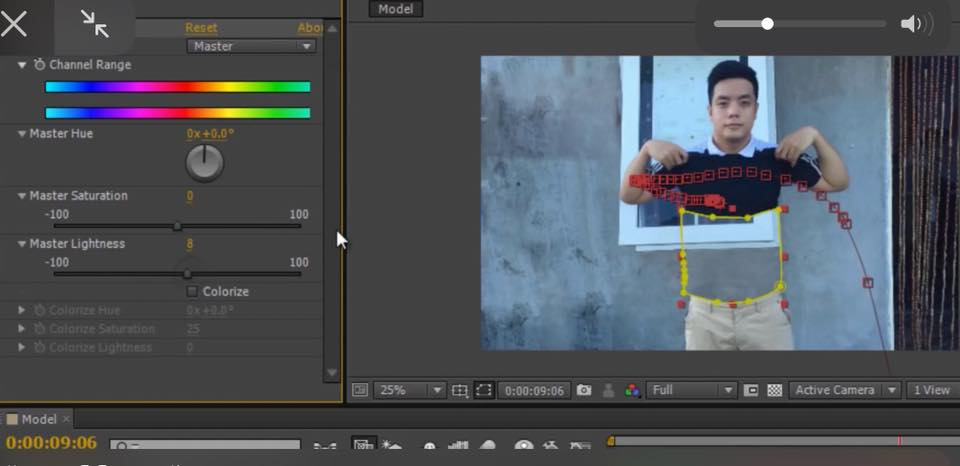Open the Composition Mini-Flowchart icon
Viewport: 960px width, 466px height.
(324, 446)
